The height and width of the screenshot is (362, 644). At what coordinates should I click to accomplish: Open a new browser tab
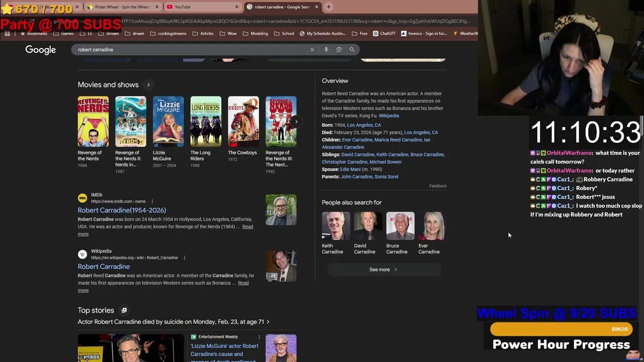pyautogui.click(x=329, y=7)
